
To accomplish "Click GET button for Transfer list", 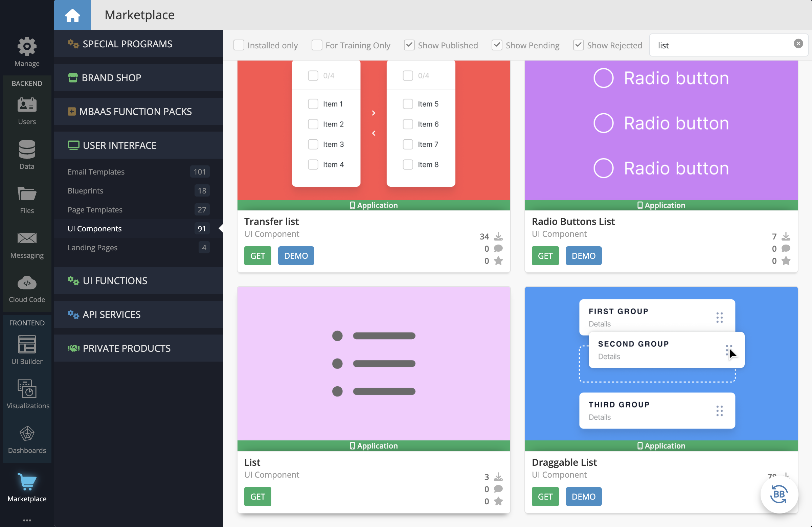I will (258, 255).
